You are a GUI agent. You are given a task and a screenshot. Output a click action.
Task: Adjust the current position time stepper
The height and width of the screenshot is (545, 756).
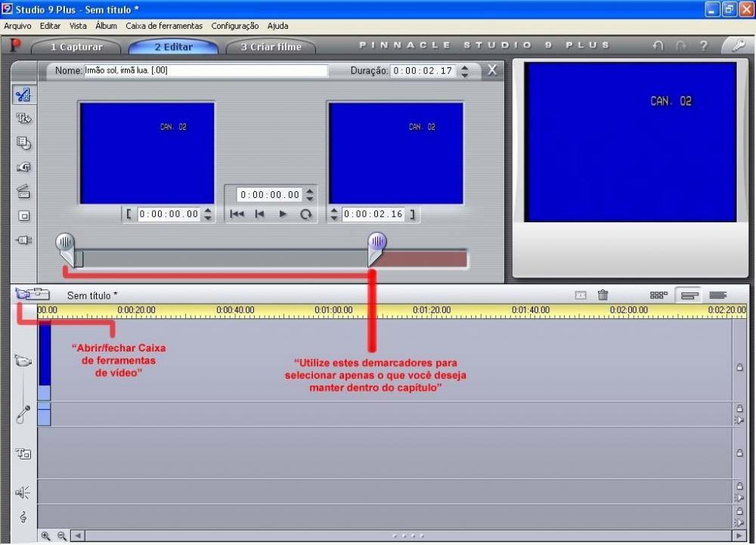pos(310,195)
